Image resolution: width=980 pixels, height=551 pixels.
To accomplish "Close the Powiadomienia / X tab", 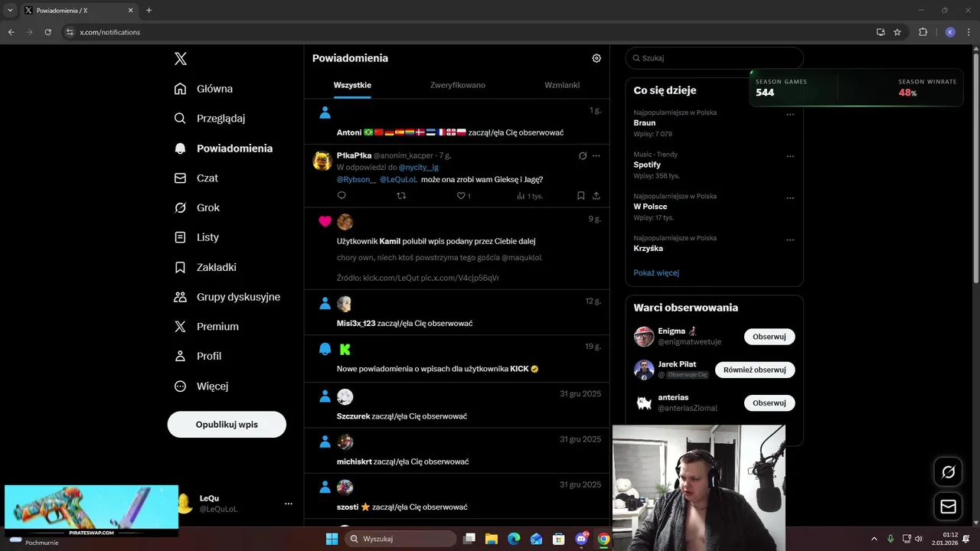I will (131, 11).
